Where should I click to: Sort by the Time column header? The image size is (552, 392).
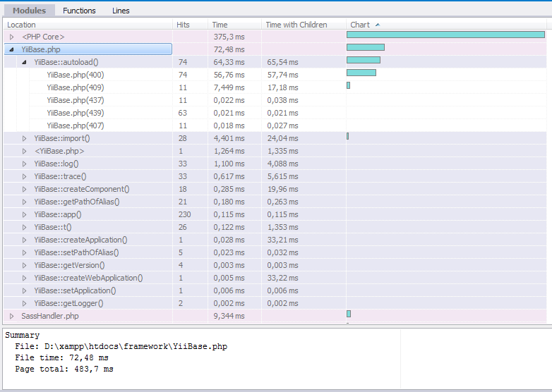[220, 25]
